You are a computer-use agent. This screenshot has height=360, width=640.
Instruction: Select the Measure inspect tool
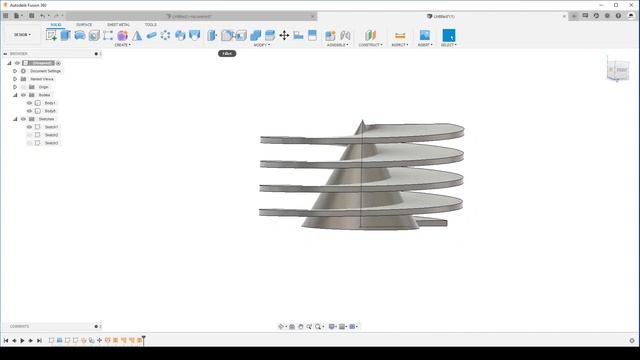coord(400,36)
